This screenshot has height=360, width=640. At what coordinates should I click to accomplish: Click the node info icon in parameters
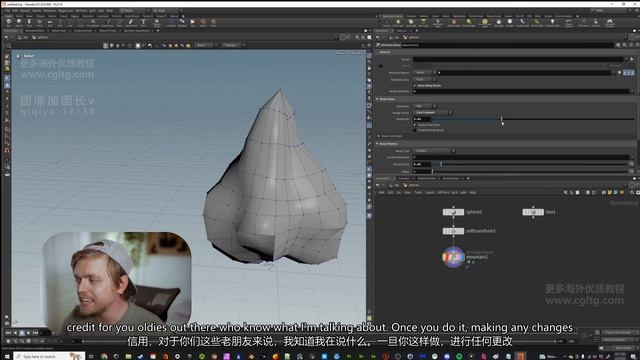point(631,45)
